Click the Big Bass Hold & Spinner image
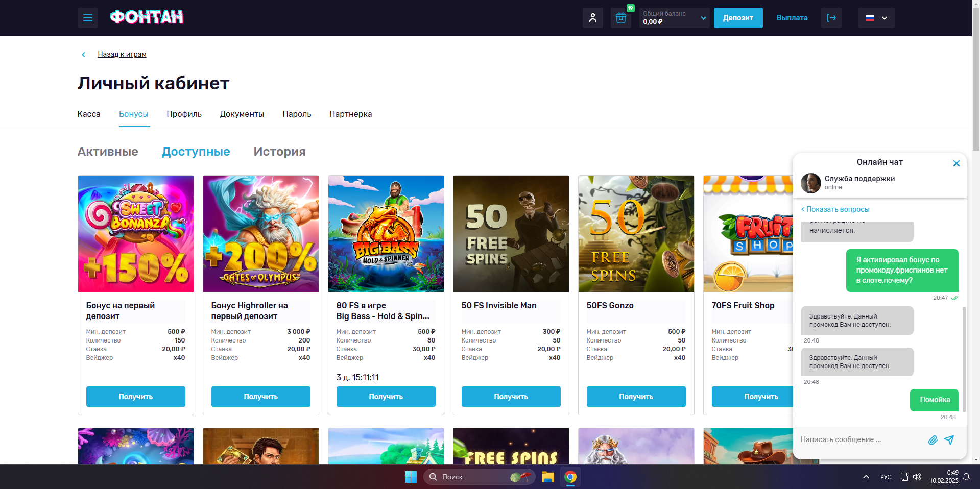The height and width of the screenshot is (489, 980). 386,234
